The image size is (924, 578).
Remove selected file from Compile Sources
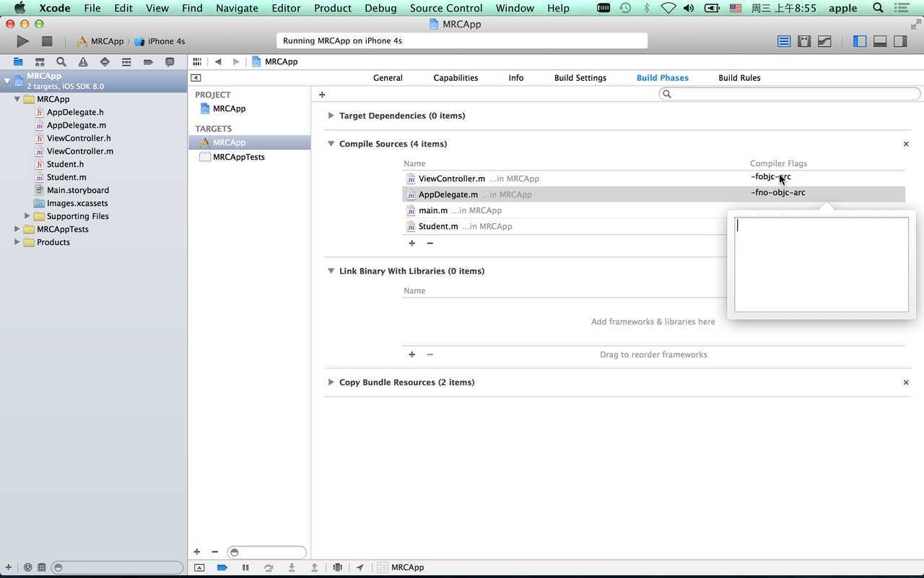(430, 243)
